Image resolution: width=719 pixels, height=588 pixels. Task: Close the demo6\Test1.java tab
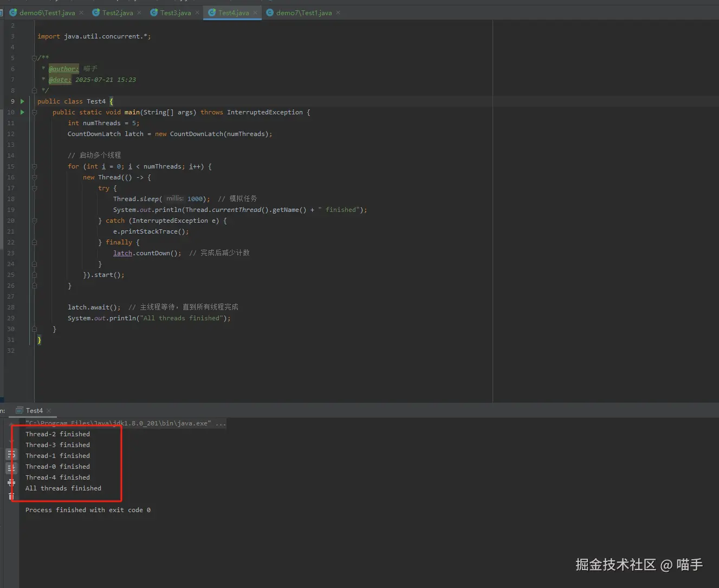[x=81, y=12]
